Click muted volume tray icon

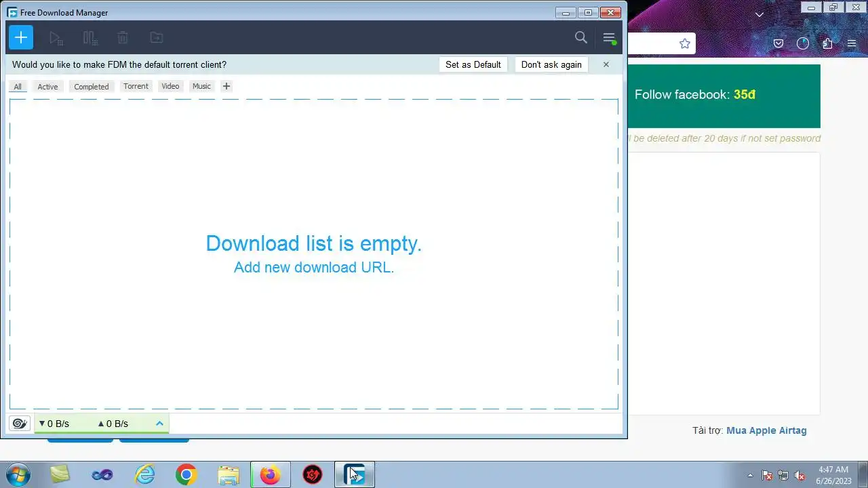(800, 475)
